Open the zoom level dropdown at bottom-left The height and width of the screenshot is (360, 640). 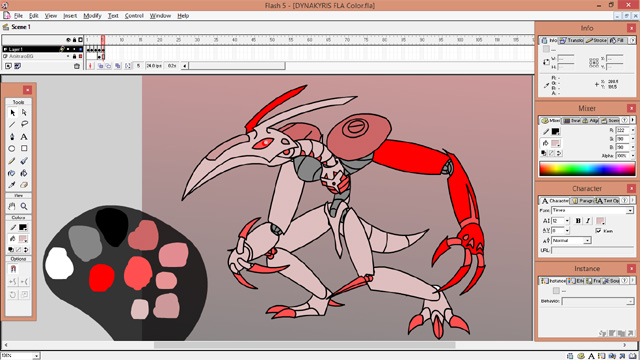pos(36,356)
